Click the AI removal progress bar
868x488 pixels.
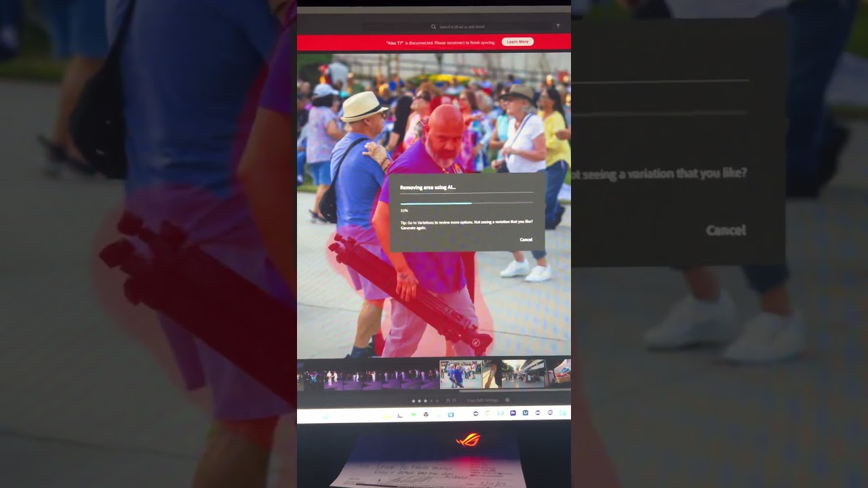pos(467,203)
